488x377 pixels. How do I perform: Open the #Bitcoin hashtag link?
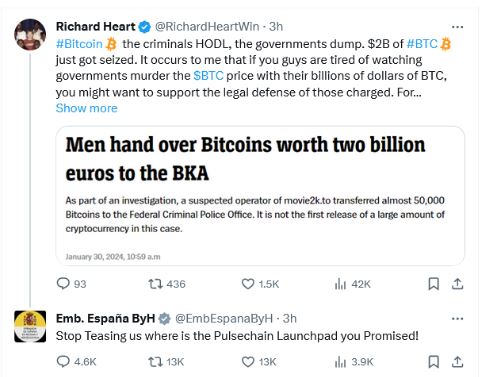79,44
